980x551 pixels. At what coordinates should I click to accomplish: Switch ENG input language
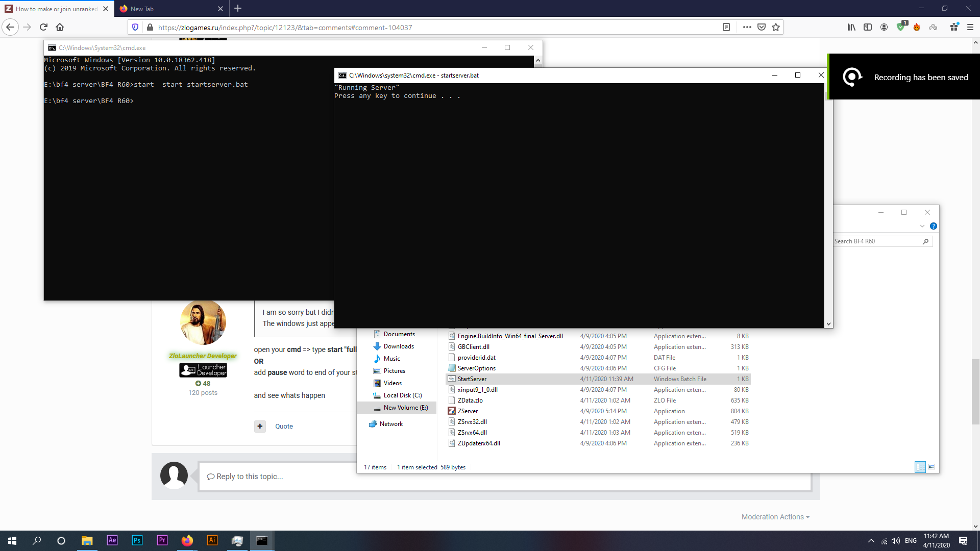point(911,541)
